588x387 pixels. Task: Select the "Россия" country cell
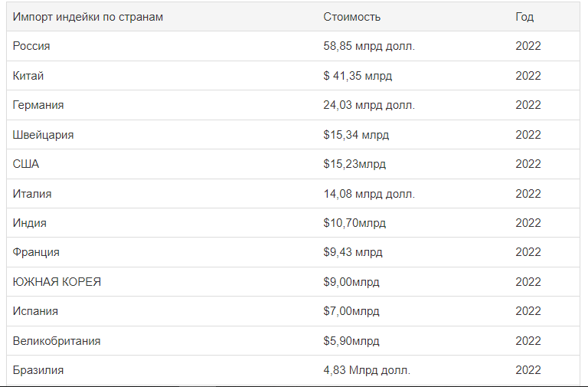pos(31,46)
